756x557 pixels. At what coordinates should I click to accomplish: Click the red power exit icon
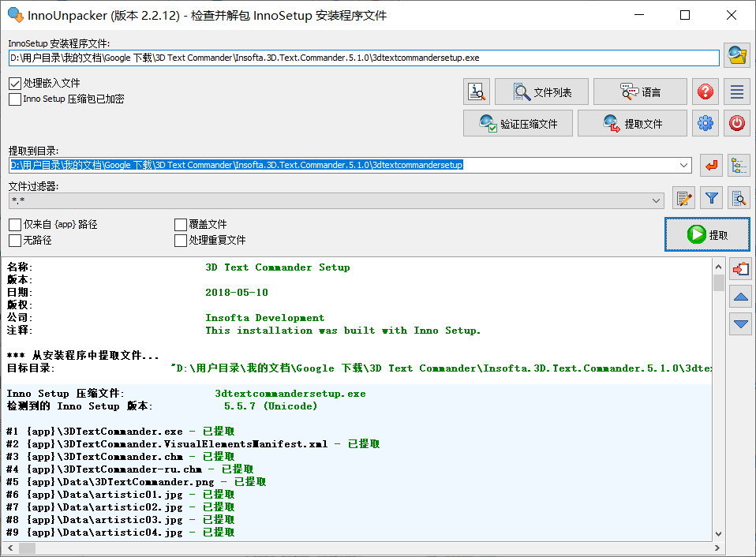pyautogui.click(x=737, y=123)
